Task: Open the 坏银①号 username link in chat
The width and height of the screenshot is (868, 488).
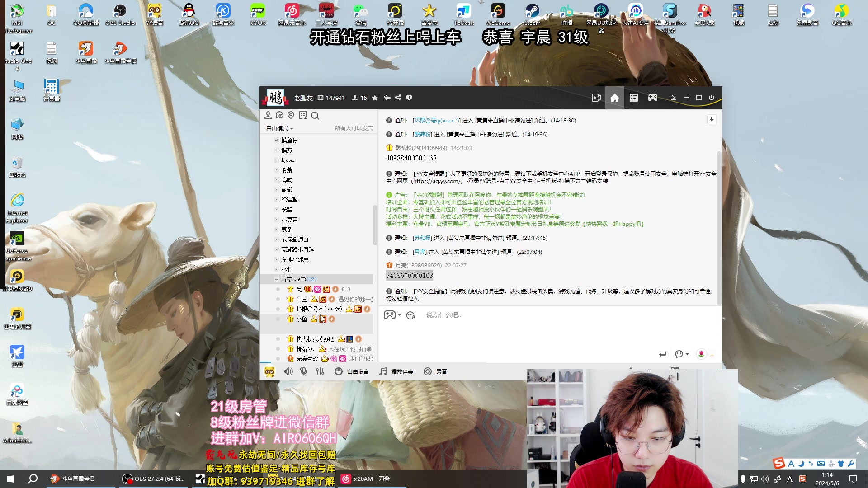Action: [x=437, y=121]
